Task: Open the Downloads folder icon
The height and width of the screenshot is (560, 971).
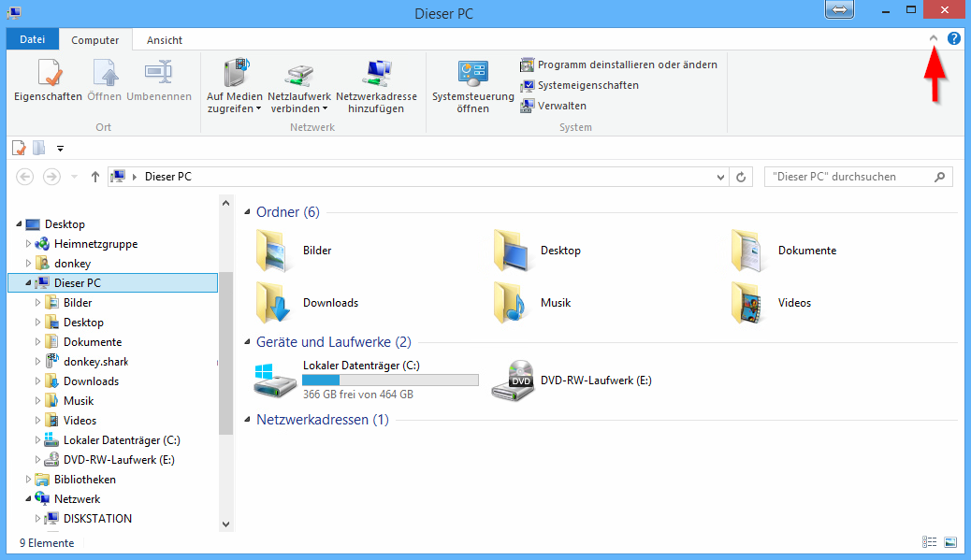Action: tap(275, 303)
